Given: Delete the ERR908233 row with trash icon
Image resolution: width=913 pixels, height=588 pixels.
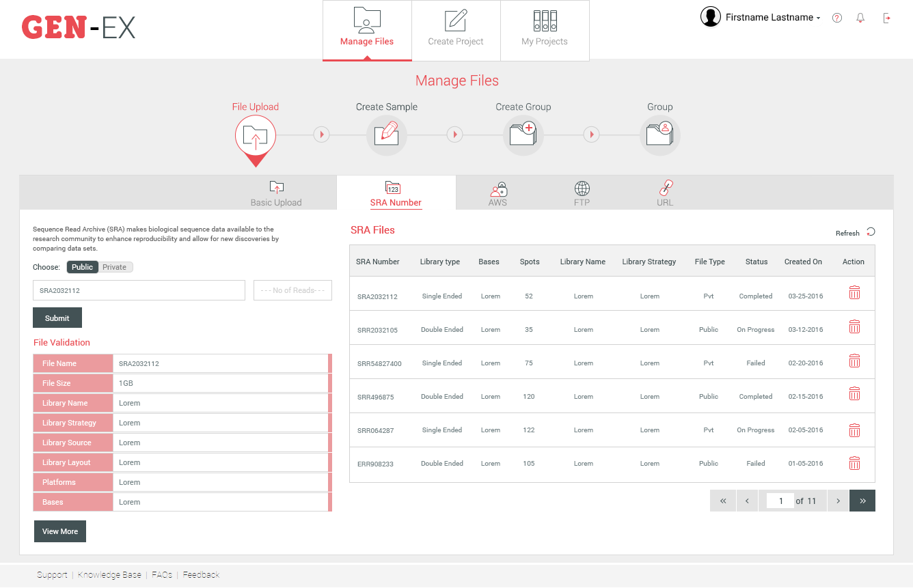Looking at the screenshot, I should point(854,463).
